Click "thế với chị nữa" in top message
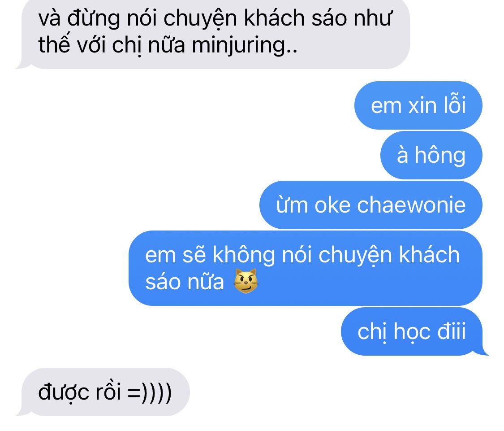 112,45
